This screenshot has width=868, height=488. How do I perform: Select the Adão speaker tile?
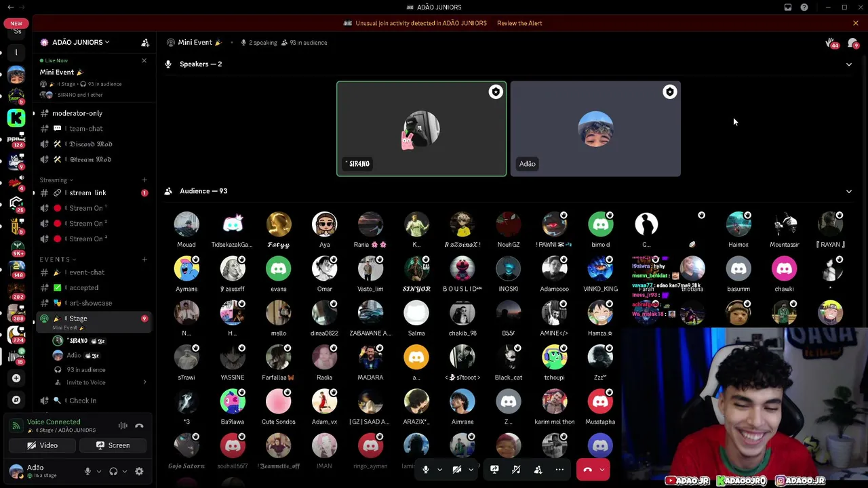595,129
